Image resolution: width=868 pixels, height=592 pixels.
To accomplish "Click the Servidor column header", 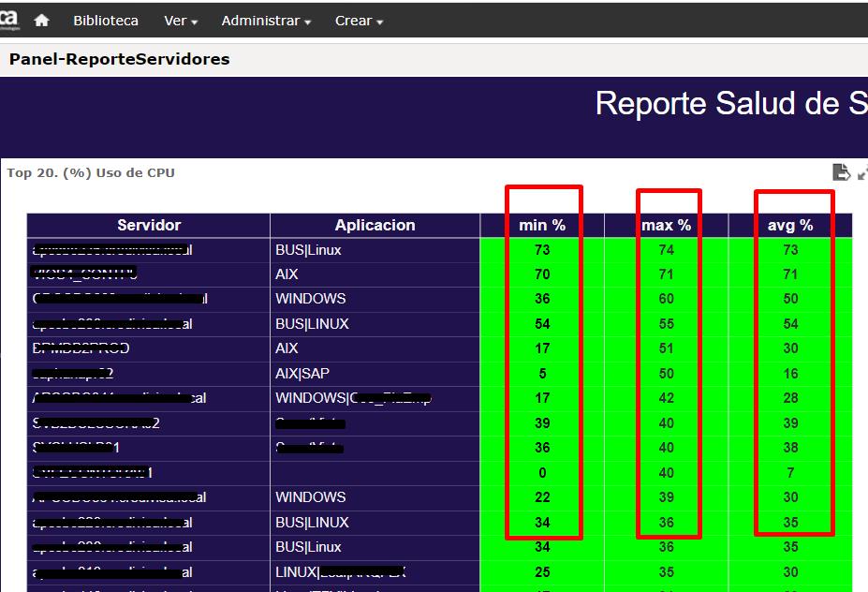I will tap(148, 225).
